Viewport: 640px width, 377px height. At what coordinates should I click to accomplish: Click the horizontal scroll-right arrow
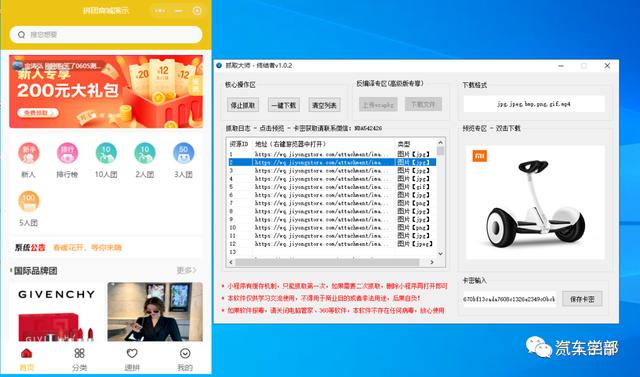click(432, 262)
